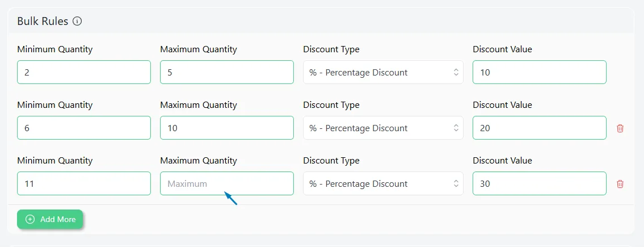Focus the Minimum Quantity field containing 6
This screenshot has height=247, width=644.
(84, 128)
